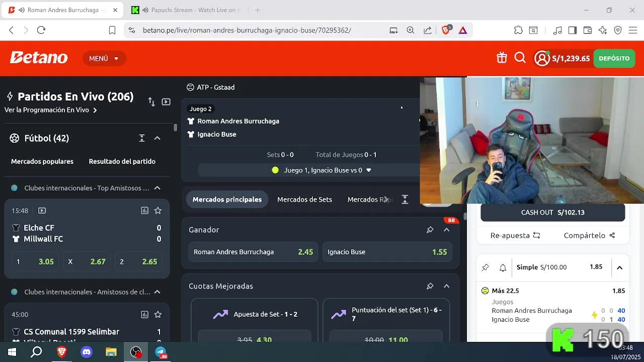
Task: Compress the Fútbol list with the collapse-all icon
Action: 142,138
